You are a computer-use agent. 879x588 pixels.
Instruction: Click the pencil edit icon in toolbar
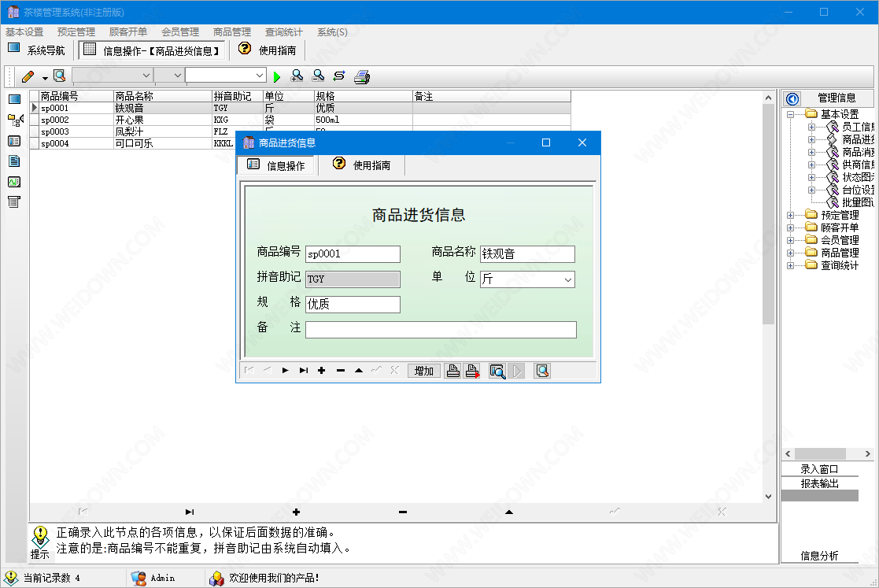(28, 76)
